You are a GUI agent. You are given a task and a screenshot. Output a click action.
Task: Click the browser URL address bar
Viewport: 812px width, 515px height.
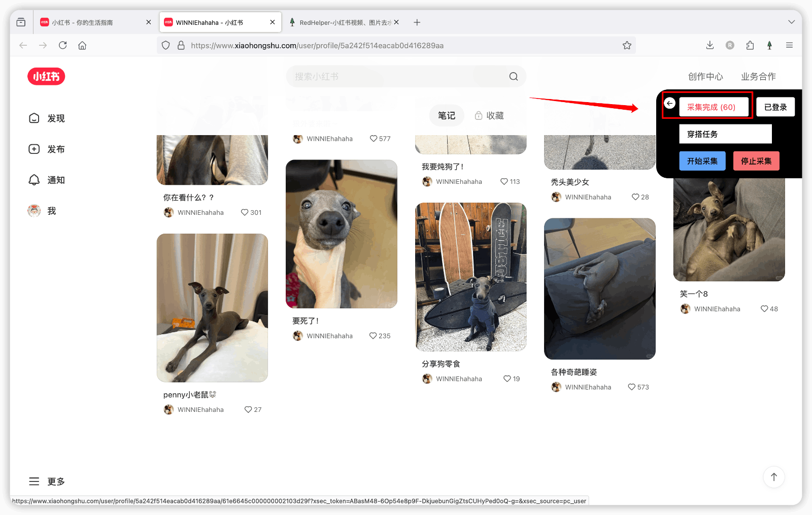pos(396,45)
